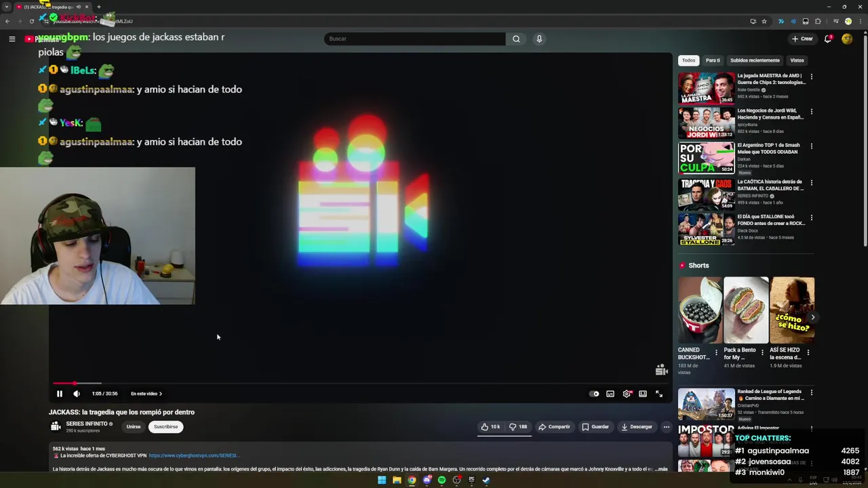Click the browser back arrow

pos(7,21)
